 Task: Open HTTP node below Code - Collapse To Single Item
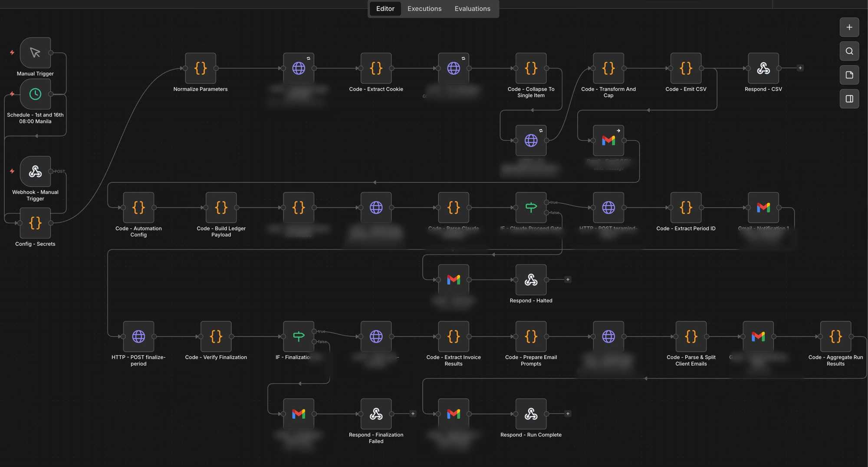tap(531, 140)
